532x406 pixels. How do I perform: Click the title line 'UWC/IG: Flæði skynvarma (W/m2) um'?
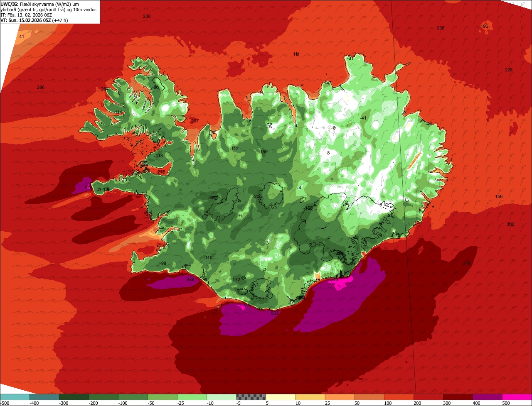coord(40,4)
